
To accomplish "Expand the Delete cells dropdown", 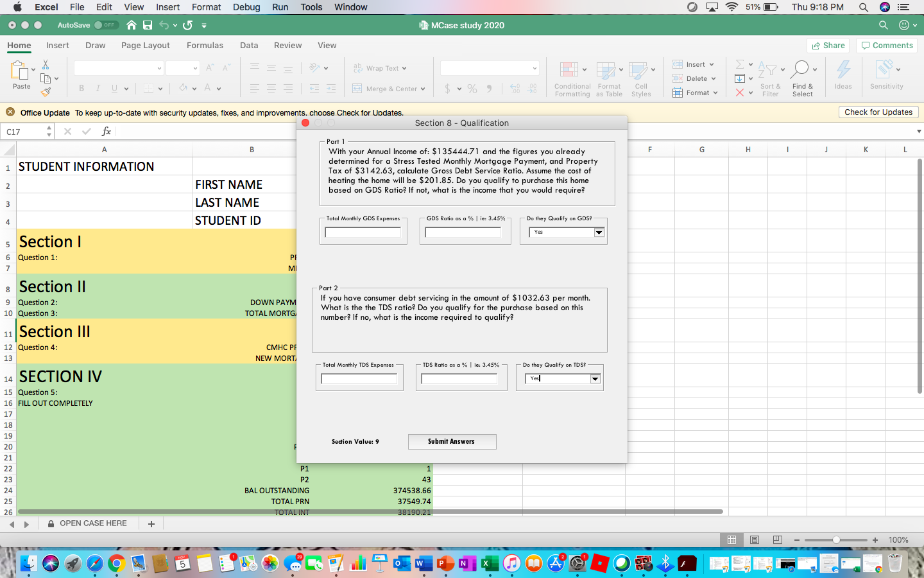I will pos(714,78).
